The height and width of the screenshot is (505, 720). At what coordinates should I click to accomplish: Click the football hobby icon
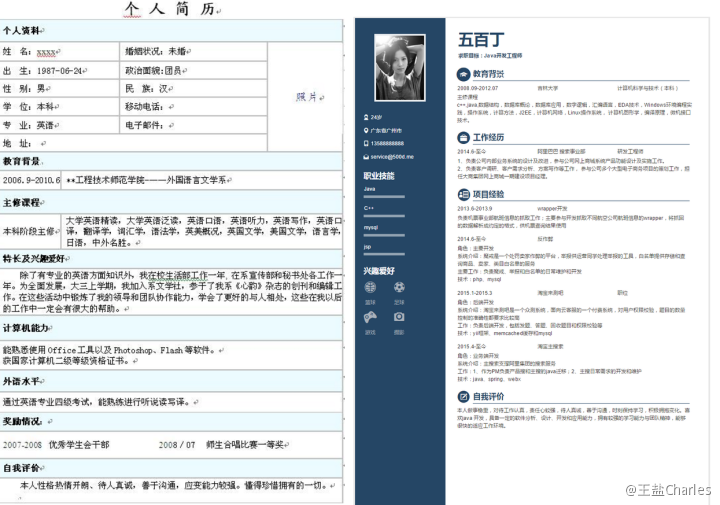point(399,287)
